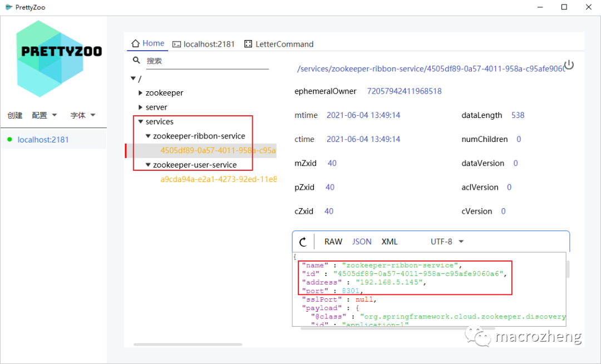The image size is (601, 364).
Task: Click the green status dot for localhost:2181
Action: [9, 140]
